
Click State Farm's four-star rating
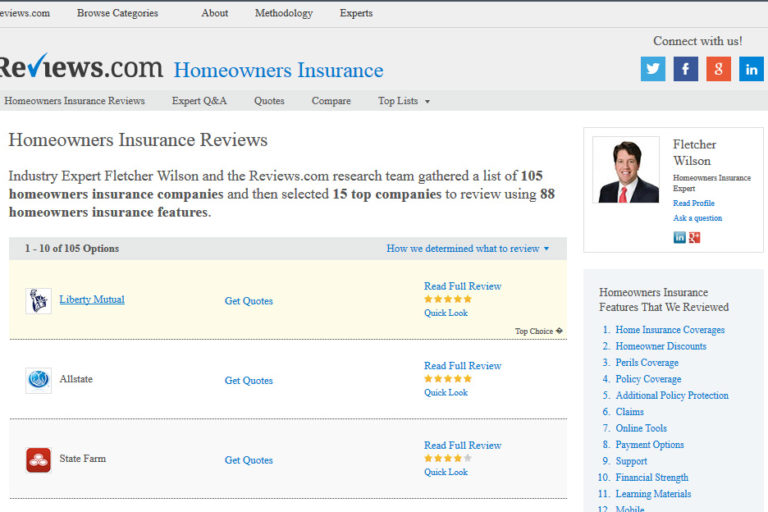[448, 458]
